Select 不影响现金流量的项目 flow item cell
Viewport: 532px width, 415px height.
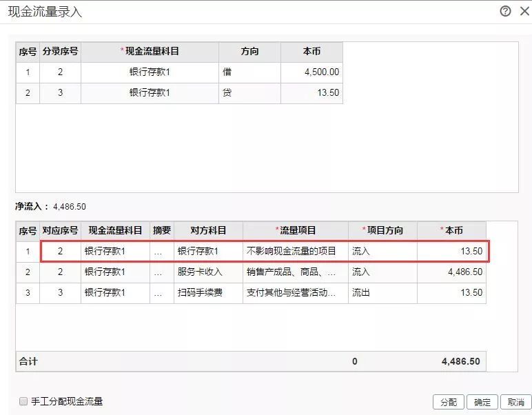[295, 252]
